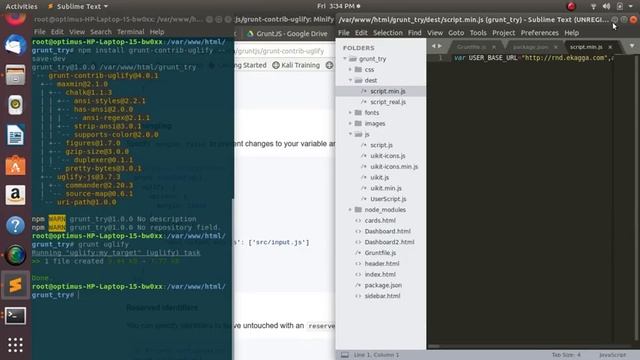This screenshot has height=360, width=640.
Task: Collapse the js folder
Action: [350, 134]
